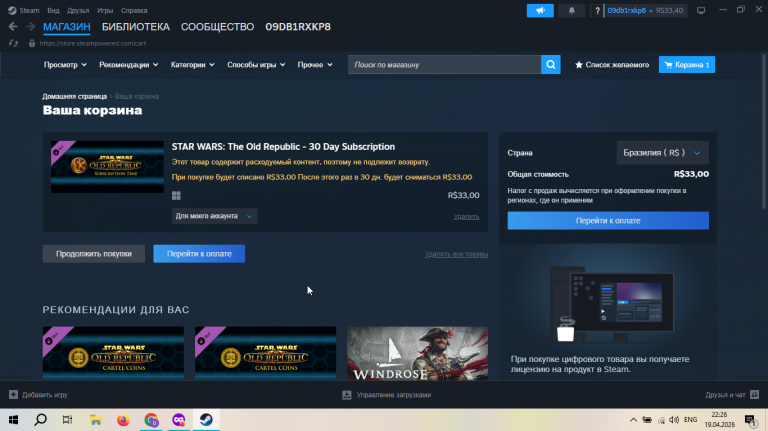Go forward with the right arrow
This screenshot has height=431, width=768.
coord(30,26)
